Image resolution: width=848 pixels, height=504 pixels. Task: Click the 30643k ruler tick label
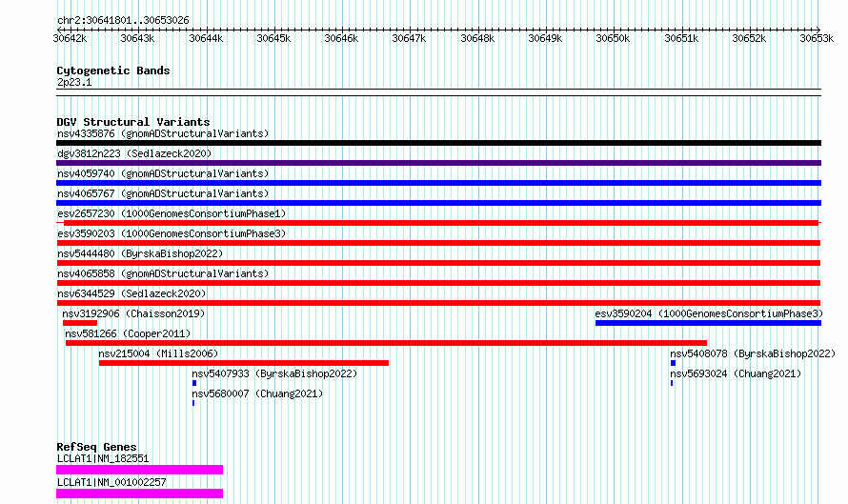(137, 38)
